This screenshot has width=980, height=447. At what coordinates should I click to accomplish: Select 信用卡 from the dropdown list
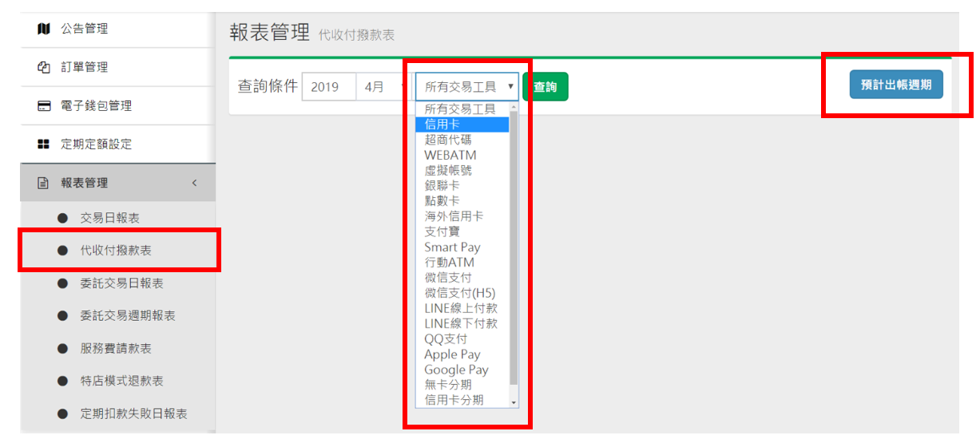click(x=462, y=125)
